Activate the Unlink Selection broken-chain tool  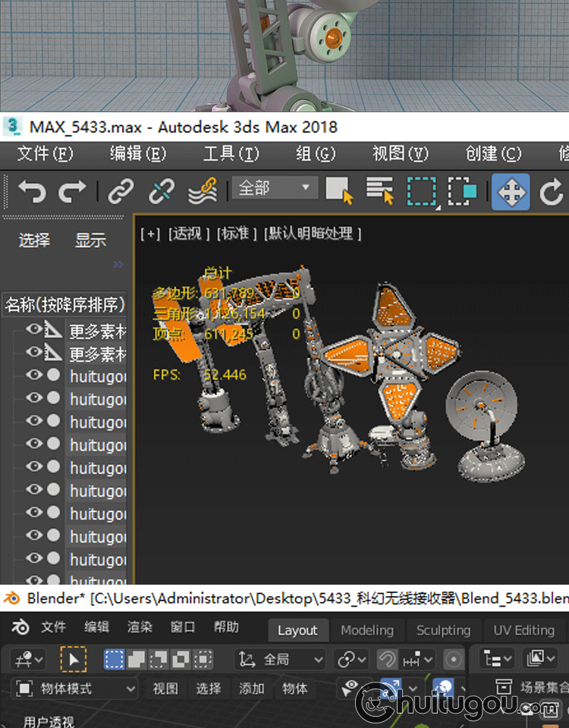[161, 191]
